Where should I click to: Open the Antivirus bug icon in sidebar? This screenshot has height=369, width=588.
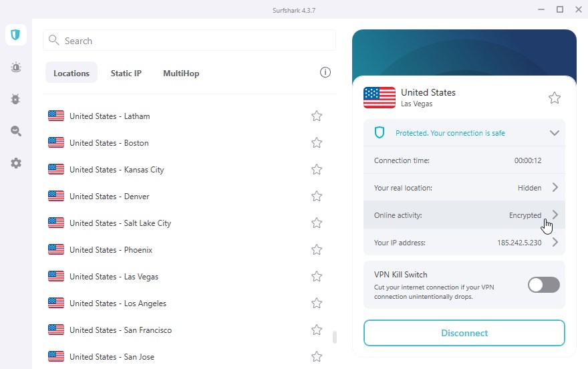(x=16, y=99)
